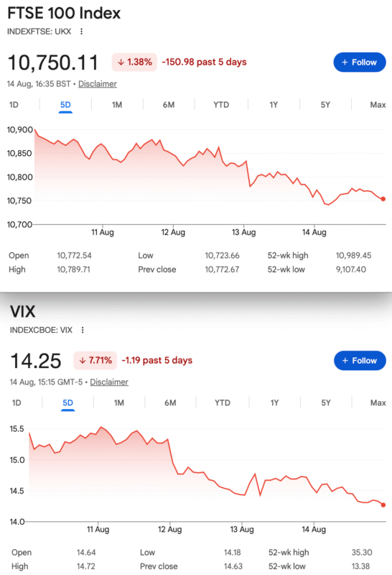Image resolution: width=392 pixels, height=575 pixels.
Task: View FTSE 100 Max history
Action: (x=378, y=105)
